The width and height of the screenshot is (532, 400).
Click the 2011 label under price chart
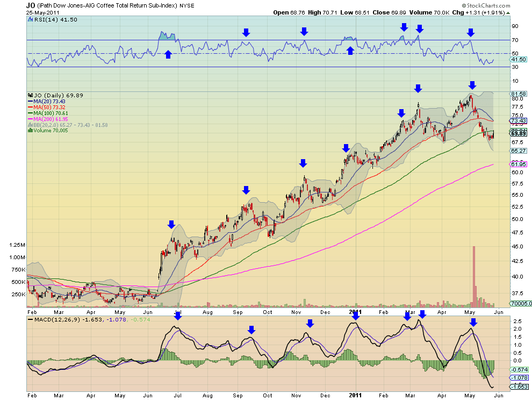[356, 312]
